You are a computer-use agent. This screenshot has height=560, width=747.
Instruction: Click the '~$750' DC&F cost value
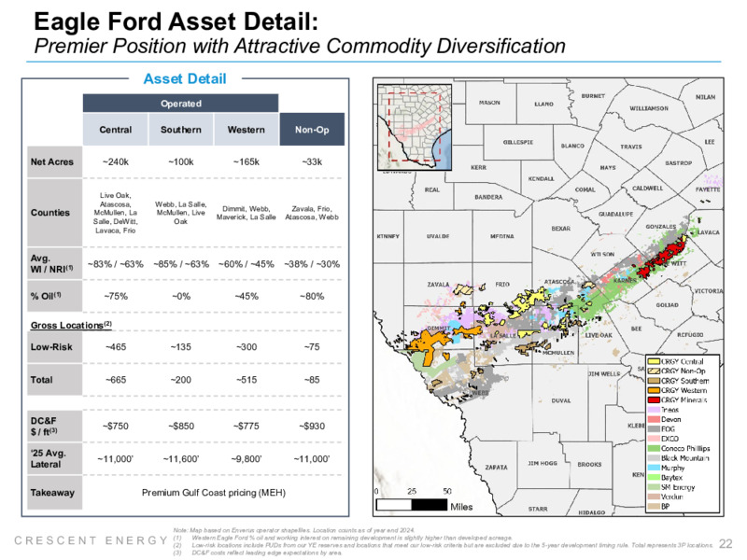[115, 427]
